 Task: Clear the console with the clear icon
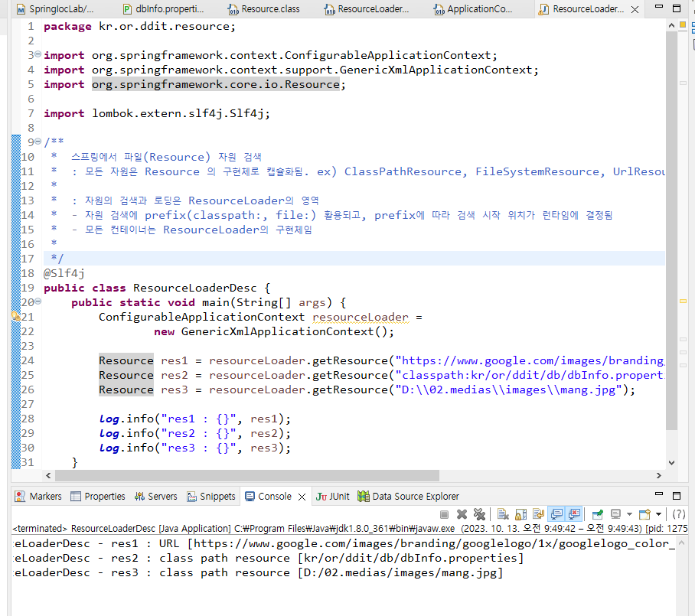tap(503, 514)
